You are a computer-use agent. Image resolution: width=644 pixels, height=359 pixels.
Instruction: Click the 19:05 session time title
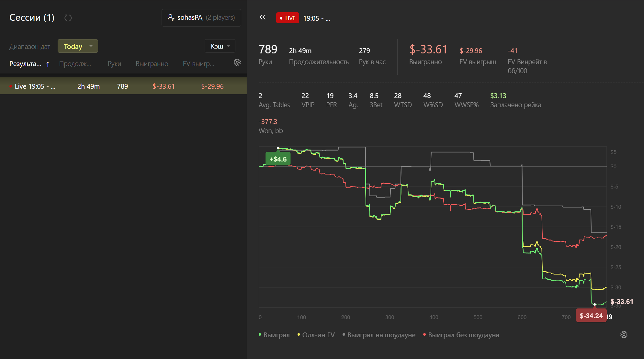click(x=317, y=18)
